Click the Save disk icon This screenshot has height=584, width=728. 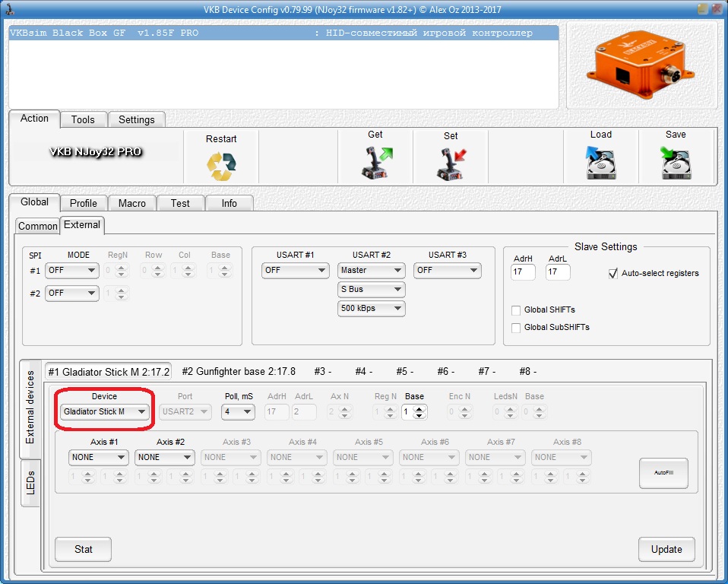[x=676, y=162]
